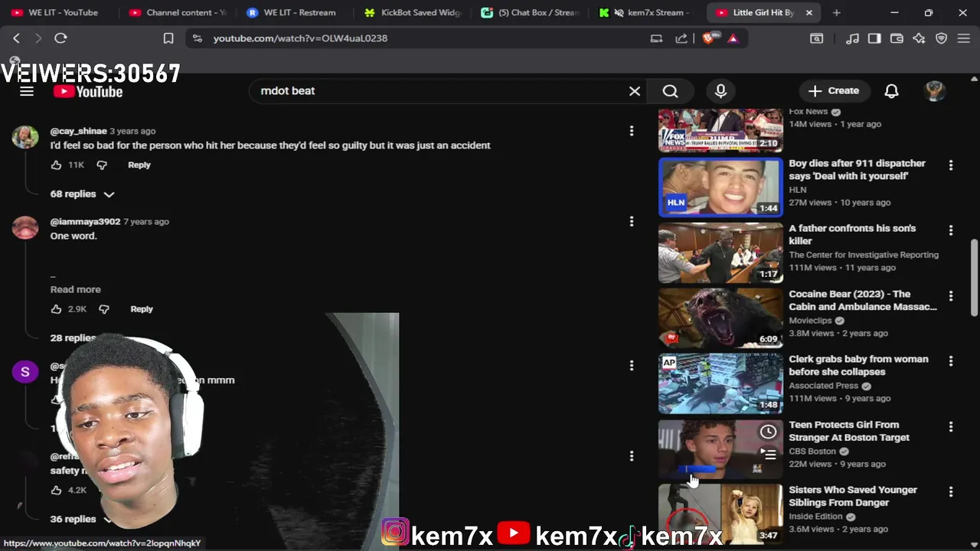Open Brave Rewards triangle icon

point(733,38)
